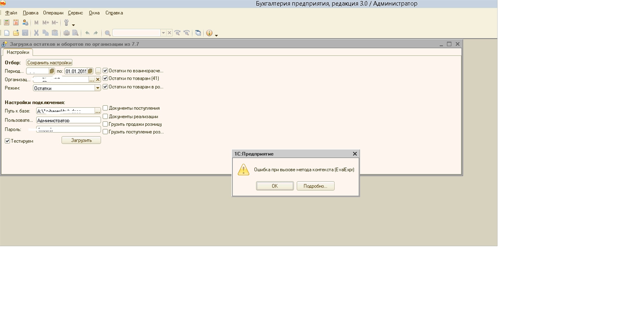Image resolution: width=644 pixels, height=325 pixels.
Task: Browse for database path ellipsis
Action: pyautogui.click(x=98, y=111)
